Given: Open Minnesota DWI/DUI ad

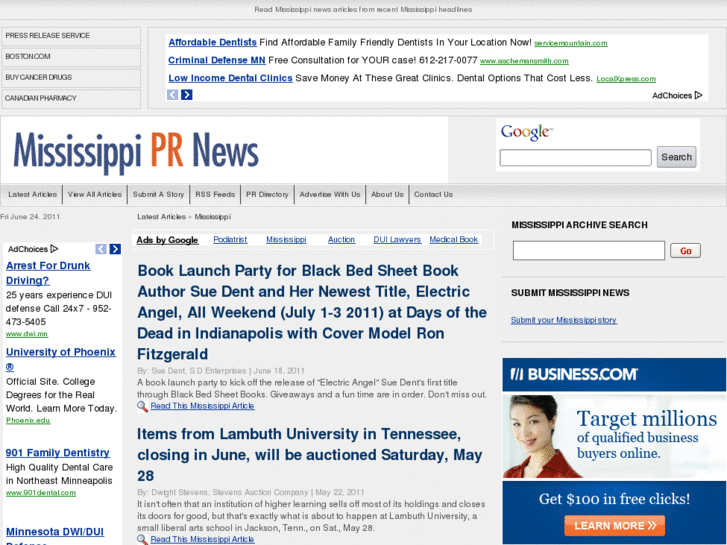Looking at the screenshot, I should point(55,536).
